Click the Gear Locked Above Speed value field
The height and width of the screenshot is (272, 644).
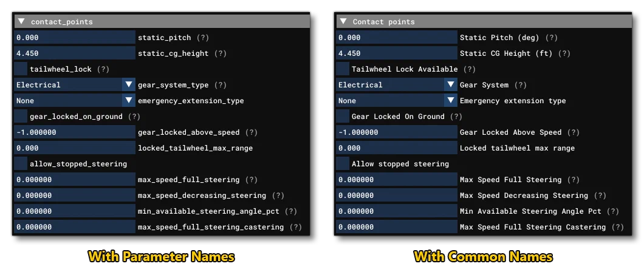pos(397,132)
